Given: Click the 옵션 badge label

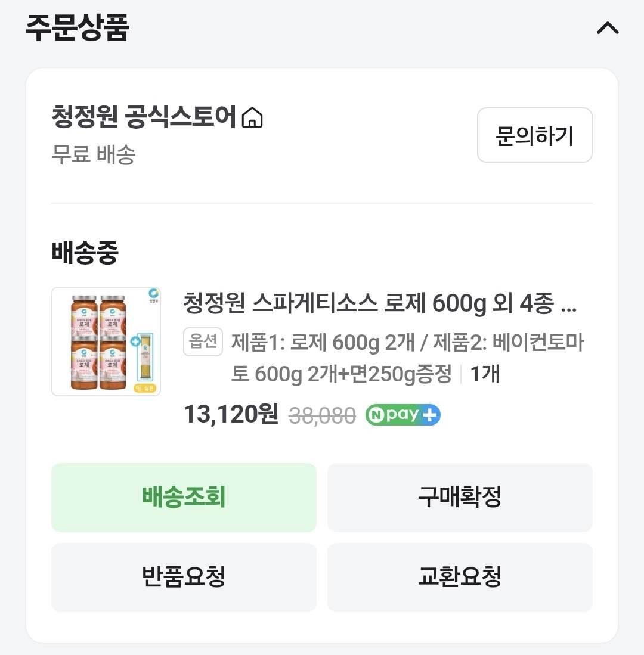Looking at the screenshot, I should tap(203, 342).
